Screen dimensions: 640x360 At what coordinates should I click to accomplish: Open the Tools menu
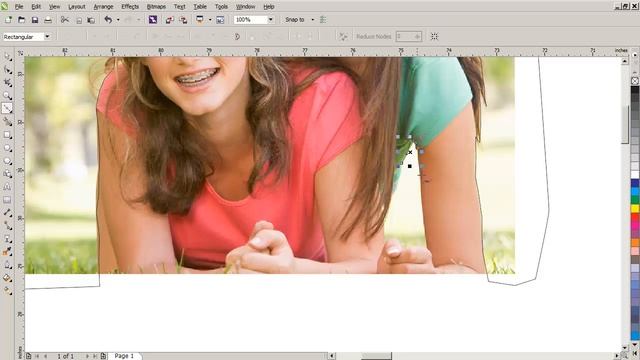[x=221, y=7]
